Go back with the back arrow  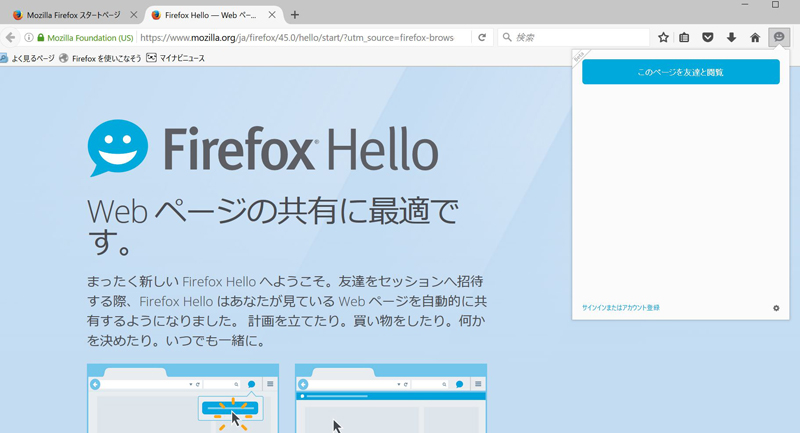[10, 37]
